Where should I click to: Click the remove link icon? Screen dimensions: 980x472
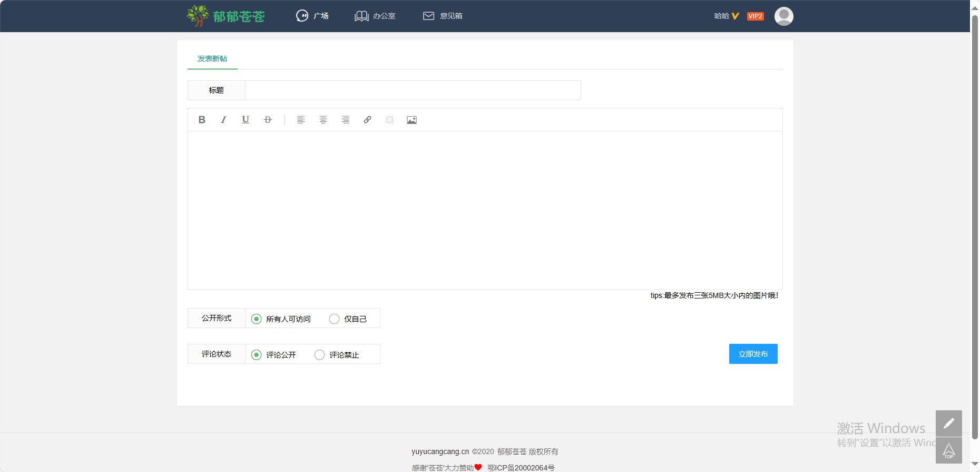pyautogui.click(x=389, y=120)
